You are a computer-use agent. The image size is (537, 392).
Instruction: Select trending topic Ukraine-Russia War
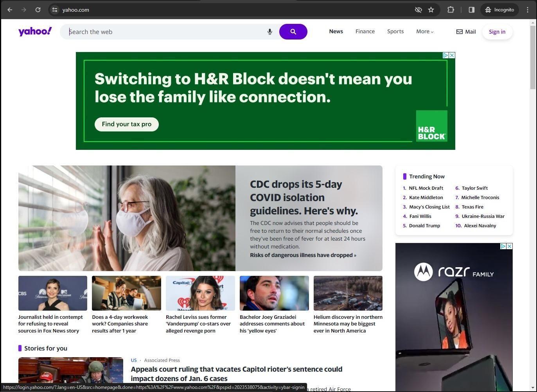(x=483, y=216)
